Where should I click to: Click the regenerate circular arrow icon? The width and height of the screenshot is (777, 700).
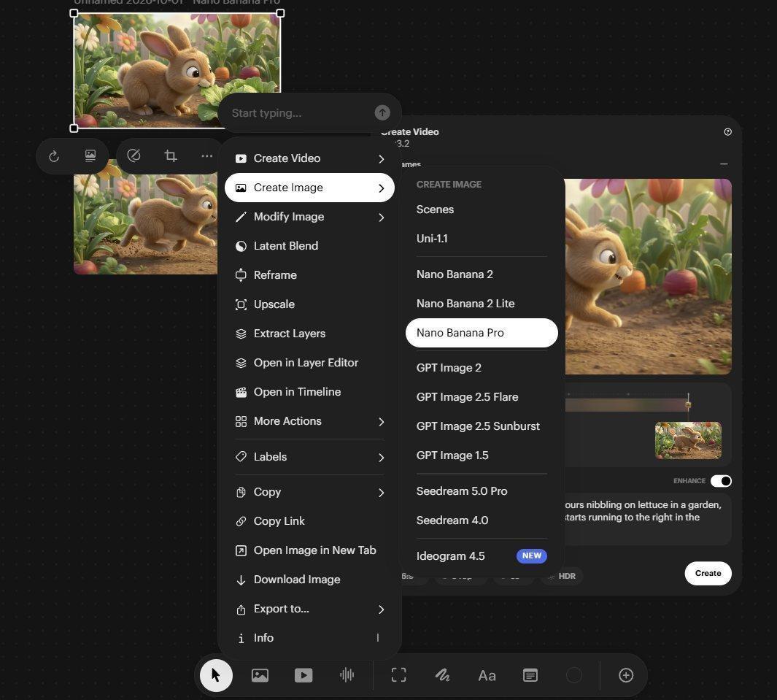[x=54, y=157]
